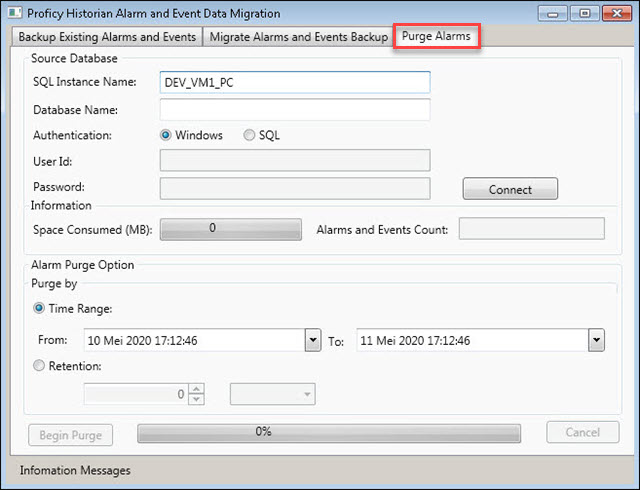The width and height of the screenshot is (640, 490).
Task: Click the retention number field
Action: pos(136,394)
